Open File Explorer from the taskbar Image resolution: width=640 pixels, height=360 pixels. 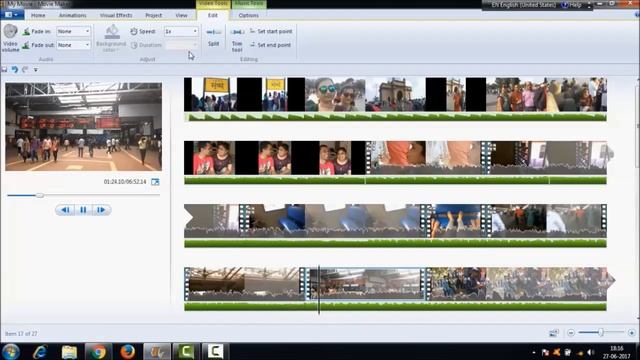pos(69,351)
